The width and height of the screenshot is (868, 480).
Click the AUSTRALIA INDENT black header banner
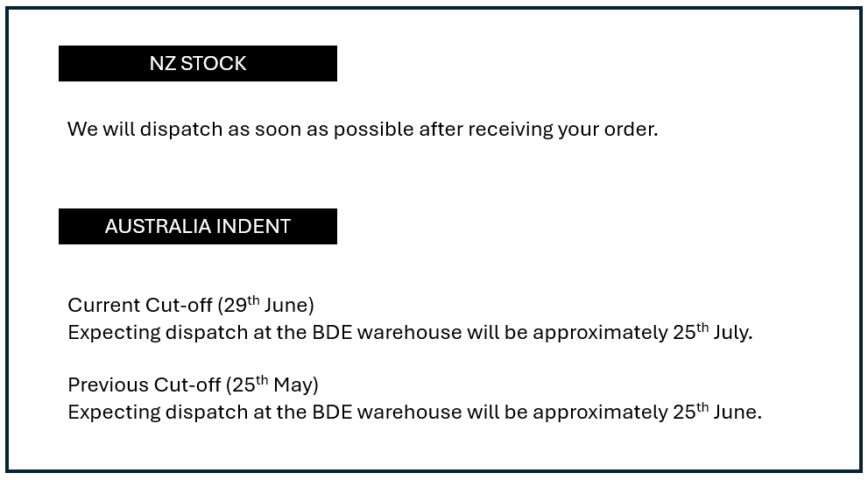coord(198,227)
